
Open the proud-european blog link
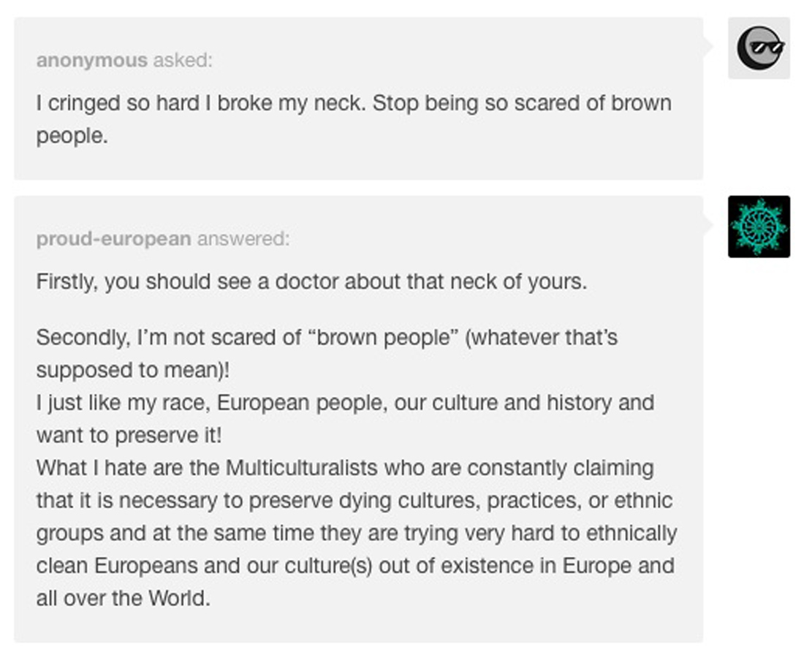(113, 239)
